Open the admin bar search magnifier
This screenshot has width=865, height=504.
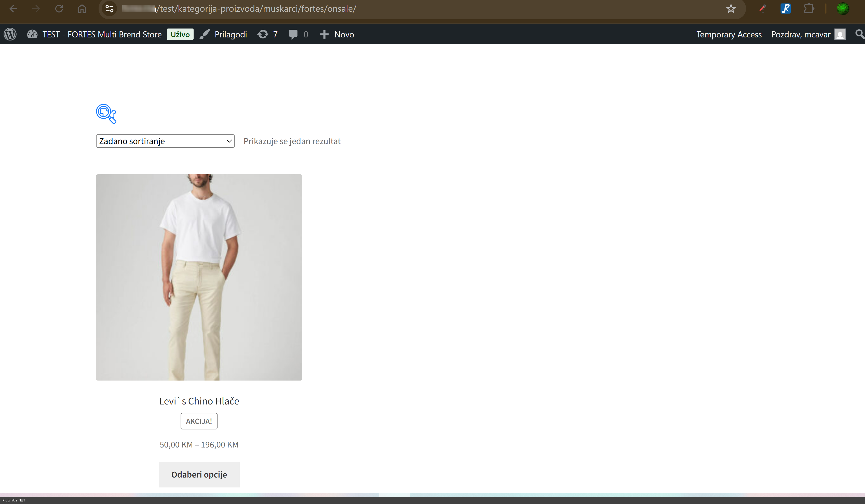click(x=859, y=34)
